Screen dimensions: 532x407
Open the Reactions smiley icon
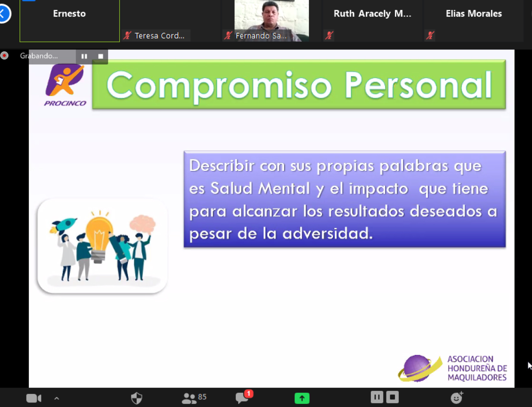[x=457, y=397]
